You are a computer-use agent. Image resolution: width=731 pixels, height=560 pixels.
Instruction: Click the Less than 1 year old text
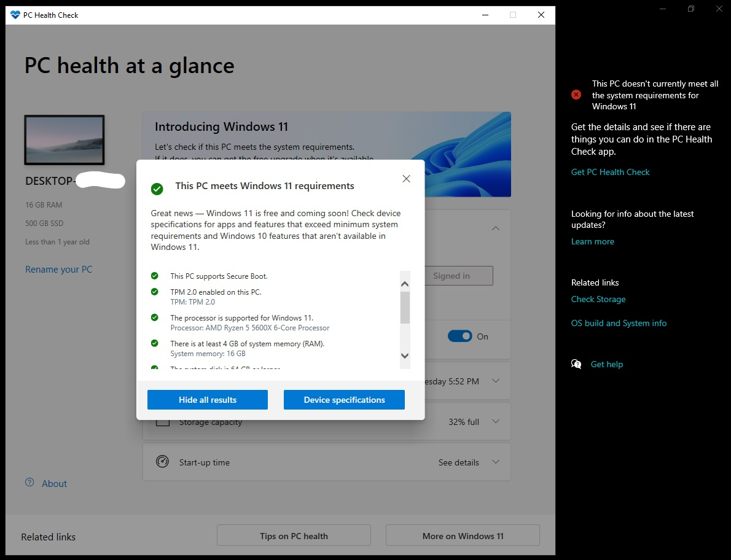point(57,242)
